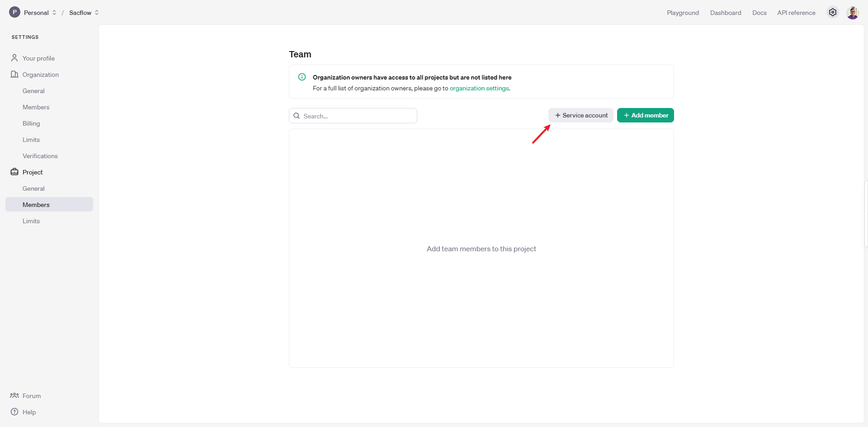Open the settings gear icon
Viewport: 868px width, 427px height.
[x=832, y=13]
